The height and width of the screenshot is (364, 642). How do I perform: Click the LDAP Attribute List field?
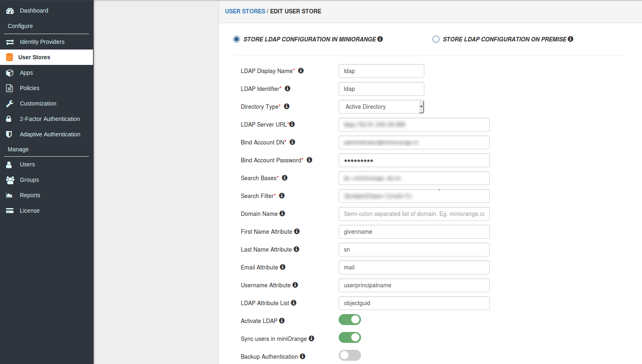[414, 303]
